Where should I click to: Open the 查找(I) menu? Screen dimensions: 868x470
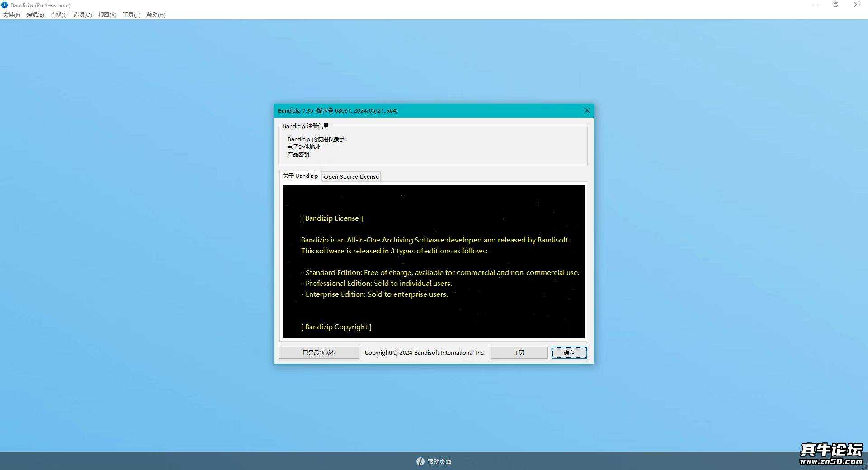pos(59,14)
